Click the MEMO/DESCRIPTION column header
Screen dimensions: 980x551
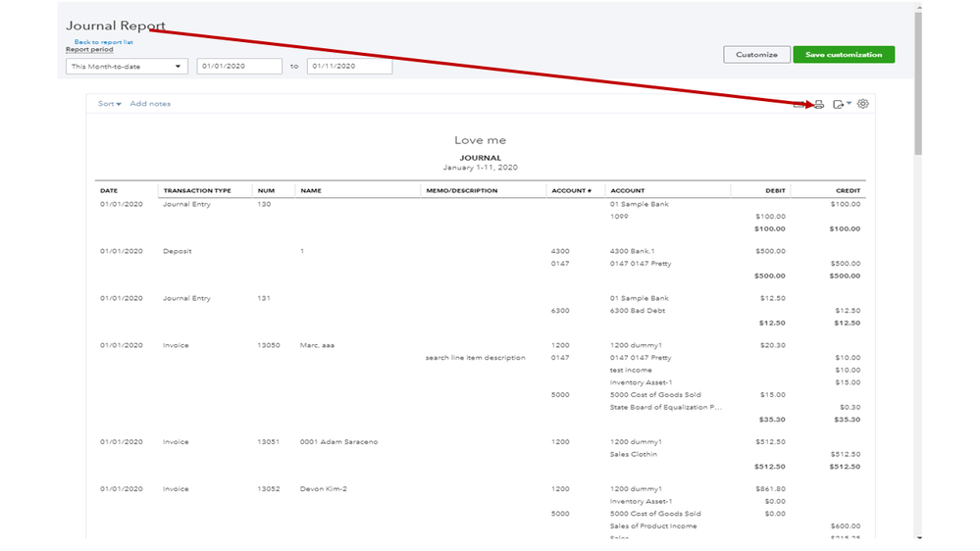click(462, 190)
